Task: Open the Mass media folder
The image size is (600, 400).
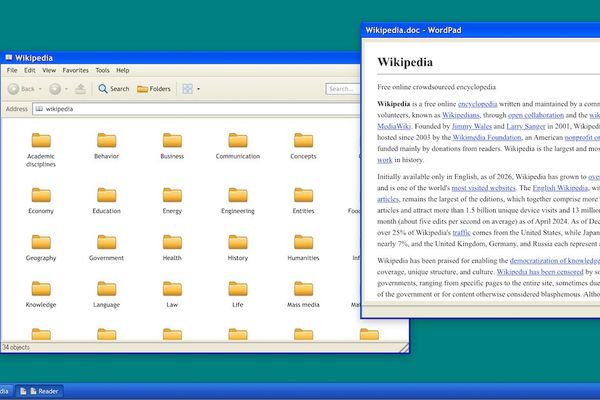Action: coord(303,294)
